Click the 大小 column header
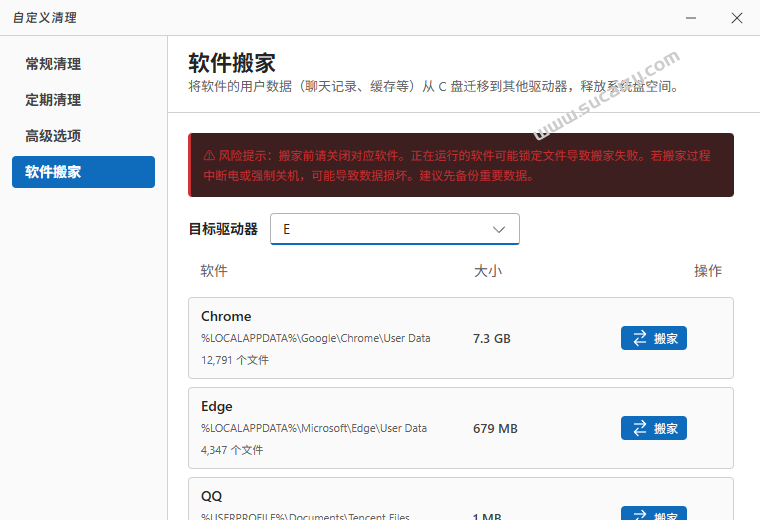This screenshot has height=520, width=760. [488, 270]
